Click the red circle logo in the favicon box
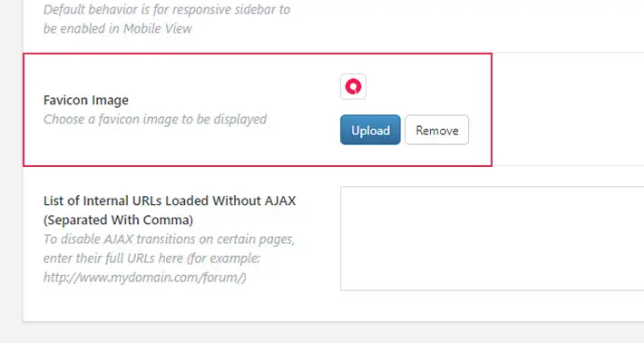This screenshot has width=644, height=343. click(353, 87)
